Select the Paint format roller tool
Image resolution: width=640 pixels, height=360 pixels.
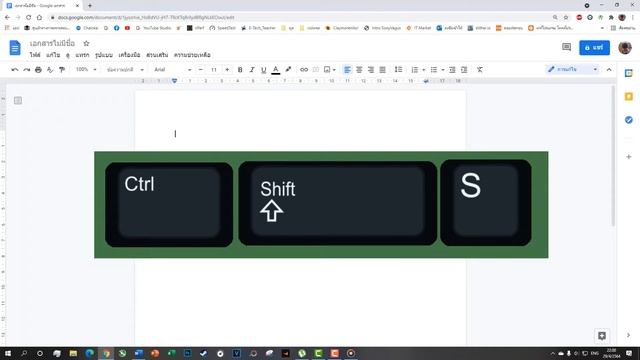point(62,70)
